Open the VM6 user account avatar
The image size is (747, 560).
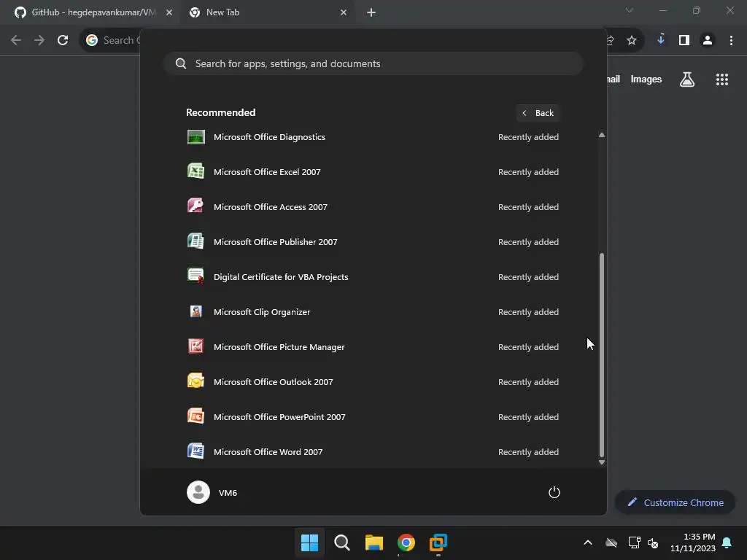tap(198, 492)
